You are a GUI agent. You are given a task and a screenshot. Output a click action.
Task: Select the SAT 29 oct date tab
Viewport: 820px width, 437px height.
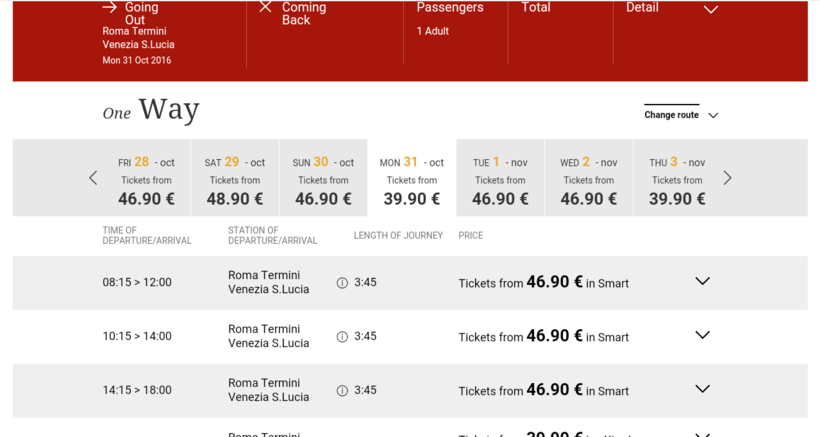235,179
